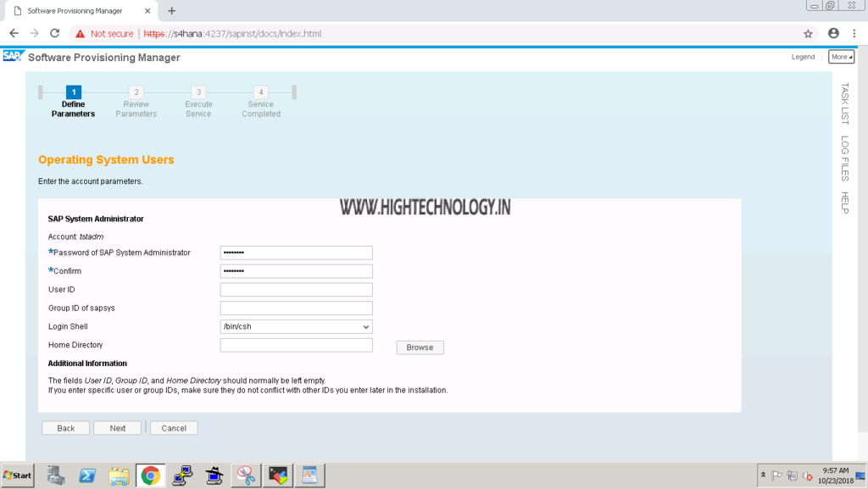The image size is (868, 489).
Task: Focus the Confirm password field
Action: [296, 271]
